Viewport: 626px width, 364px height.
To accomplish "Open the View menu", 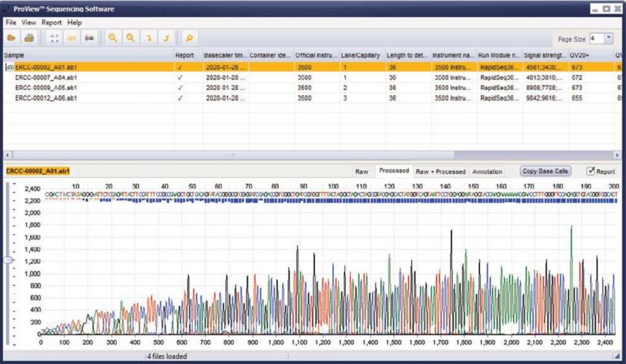I will (29, 23).
